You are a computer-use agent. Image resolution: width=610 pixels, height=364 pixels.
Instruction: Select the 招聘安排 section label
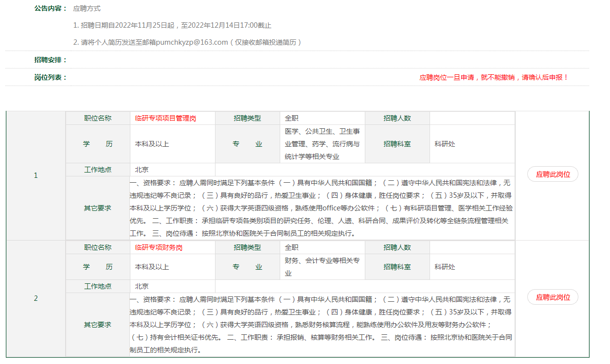50,60
